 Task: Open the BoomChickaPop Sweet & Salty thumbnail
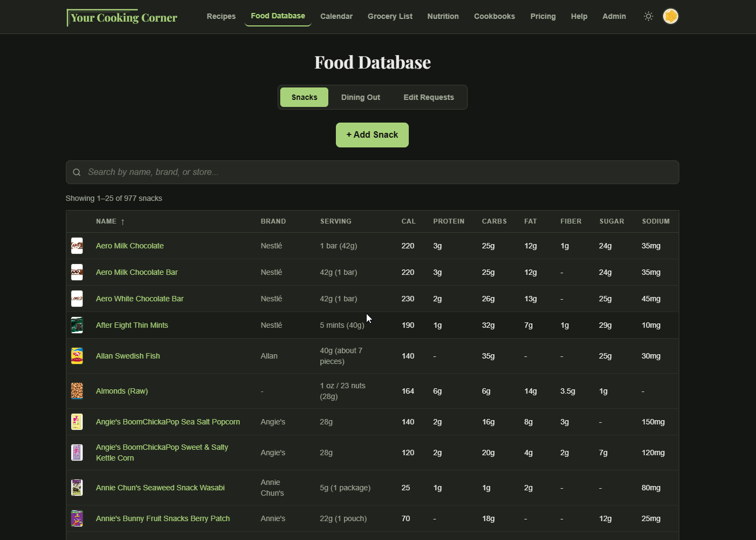[77, 453]
